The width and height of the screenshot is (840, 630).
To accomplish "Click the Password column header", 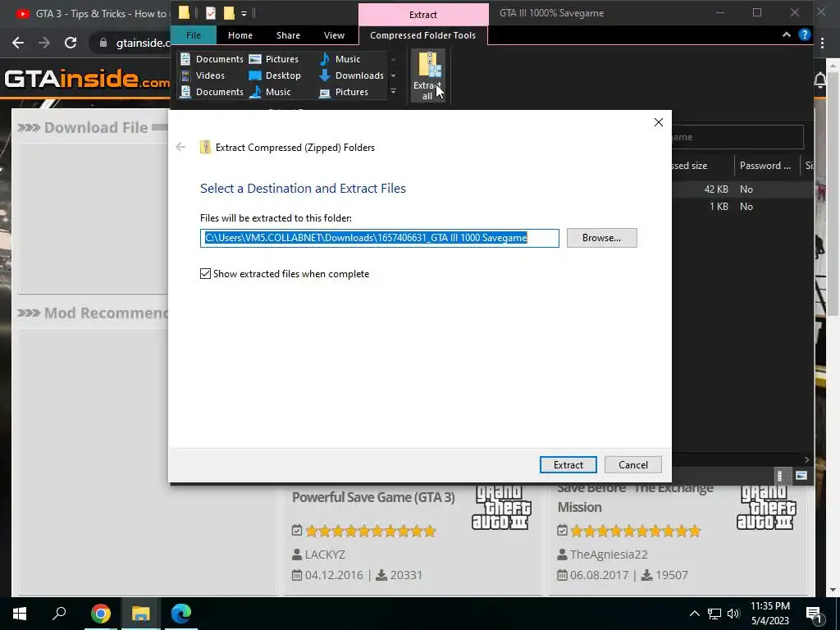I will click(765, 166).
